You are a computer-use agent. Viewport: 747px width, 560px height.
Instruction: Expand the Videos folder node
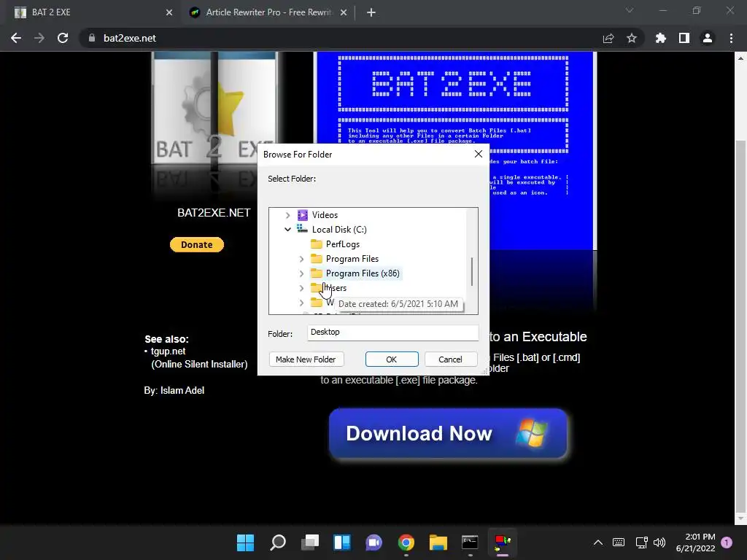point(287,215)
